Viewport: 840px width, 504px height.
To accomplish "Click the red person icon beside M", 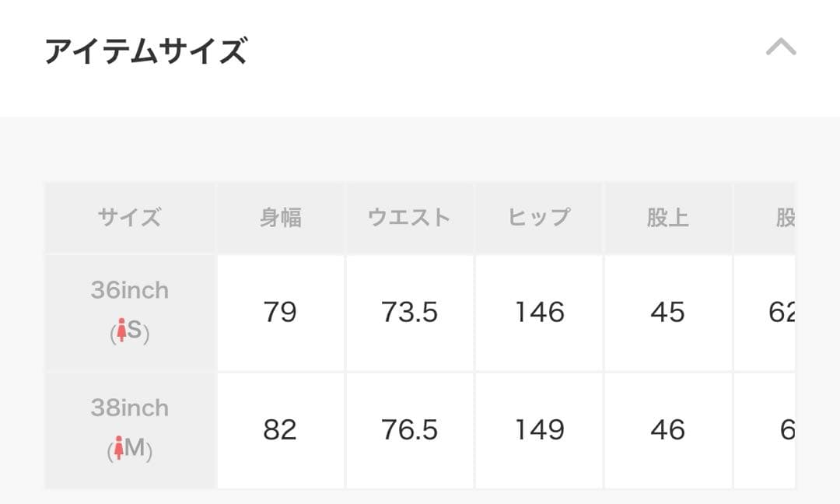I will (119, 450).
